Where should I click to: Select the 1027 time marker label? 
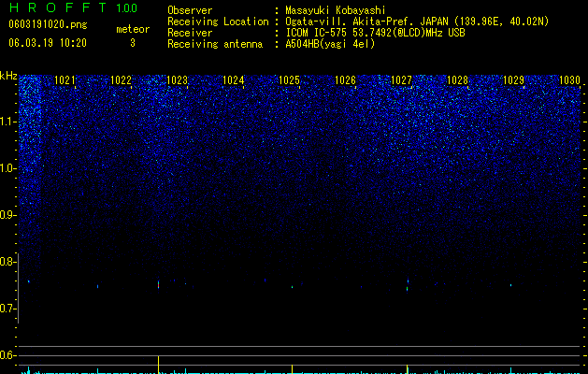(x=401, y=80)
